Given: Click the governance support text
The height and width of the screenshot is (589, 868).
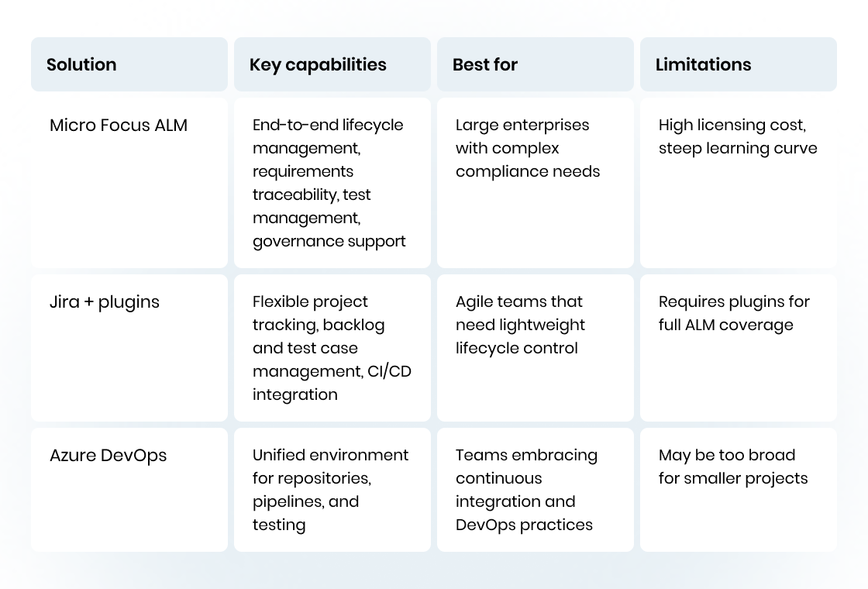Looking at the screenshot, I should point(329,242).
